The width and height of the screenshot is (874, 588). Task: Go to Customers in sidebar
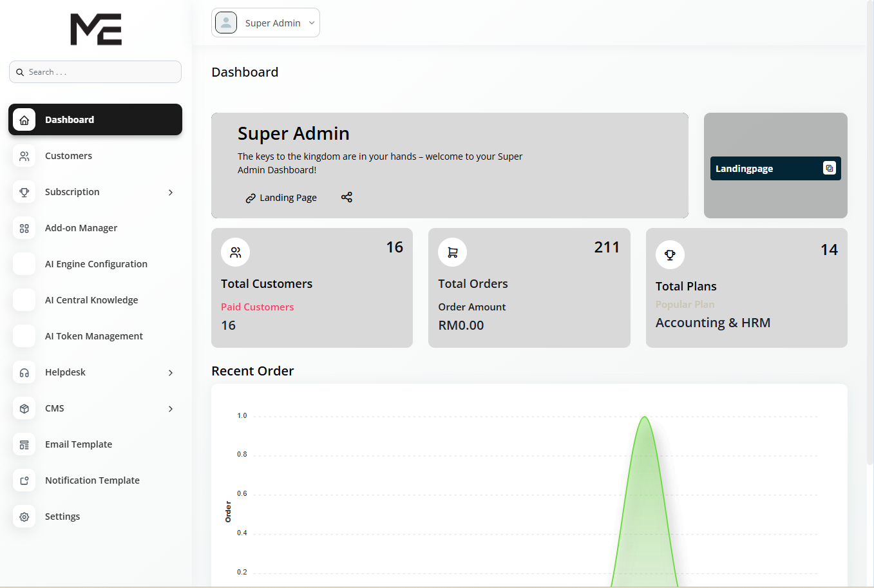pos(95,156)
